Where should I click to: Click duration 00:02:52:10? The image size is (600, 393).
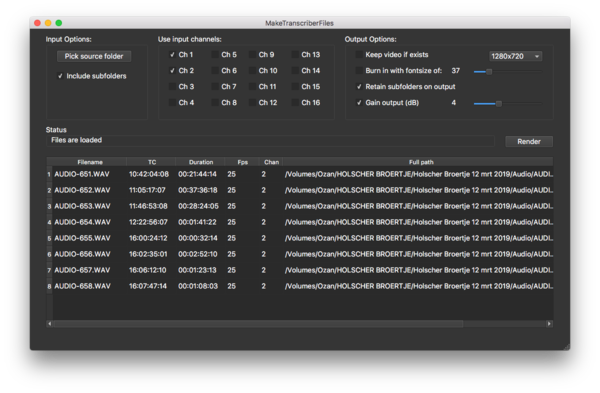198,254
